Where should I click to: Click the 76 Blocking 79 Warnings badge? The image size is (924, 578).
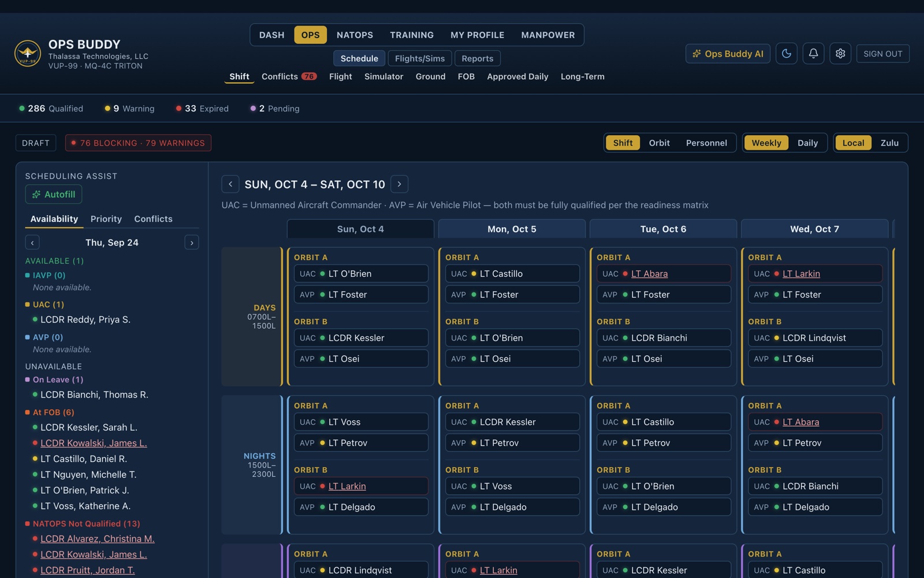[138, 143]
